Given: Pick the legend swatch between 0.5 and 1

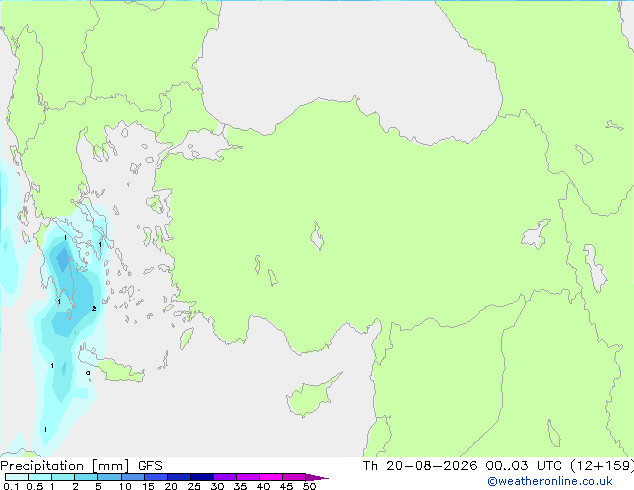Looking at the screenshot, I should [x=40, y=477].
